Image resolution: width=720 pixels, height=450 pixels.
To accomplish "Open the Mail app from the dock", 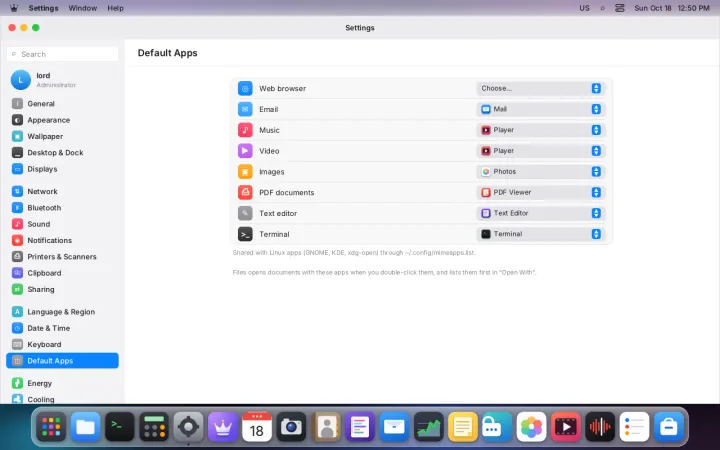I will (x=394, y=427).
